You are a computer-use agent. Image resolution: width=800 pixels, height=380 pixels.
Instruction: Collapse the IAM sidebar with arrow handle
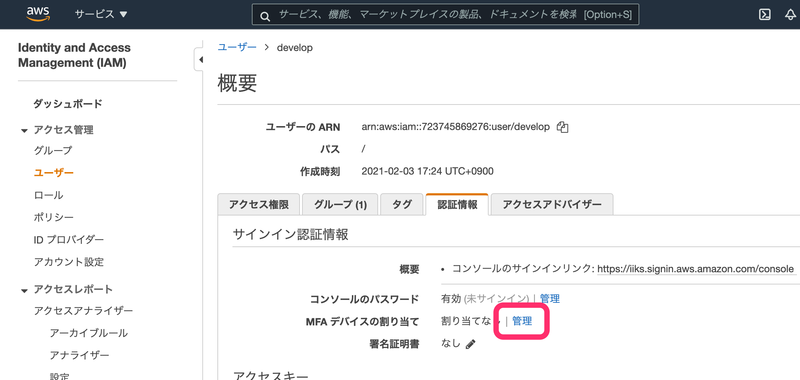pos(200,60)
